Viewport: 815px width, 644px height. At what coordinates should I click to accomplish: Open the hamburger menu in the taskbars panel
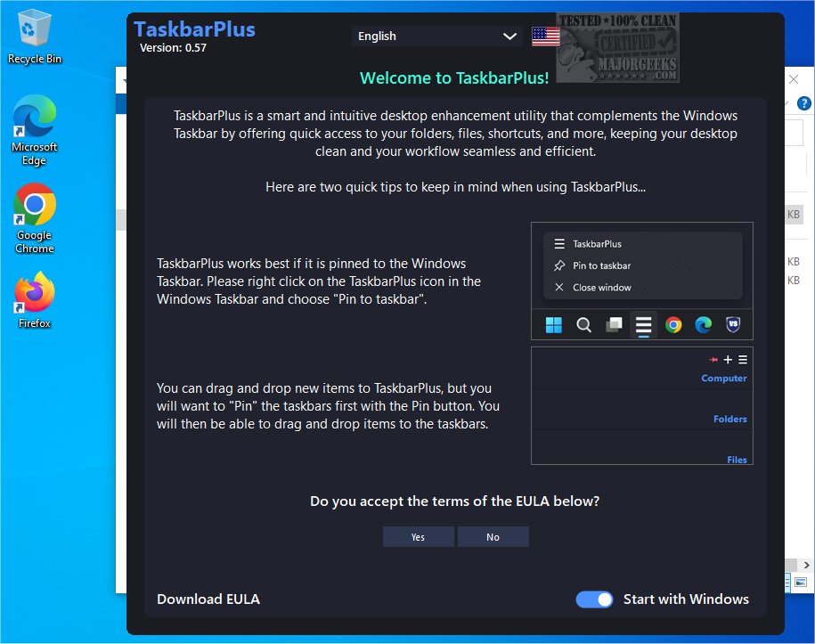pyautogui.click(x=742, y=359)
